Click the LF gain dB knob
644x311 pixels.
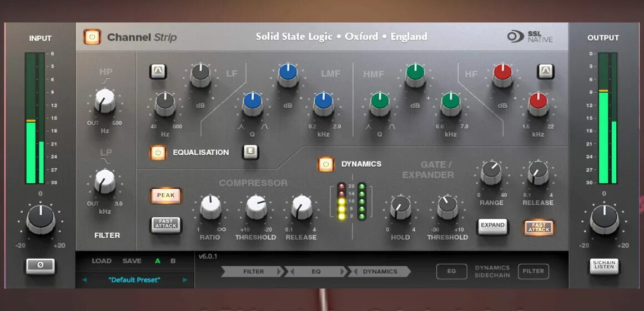tap(200, 75)
